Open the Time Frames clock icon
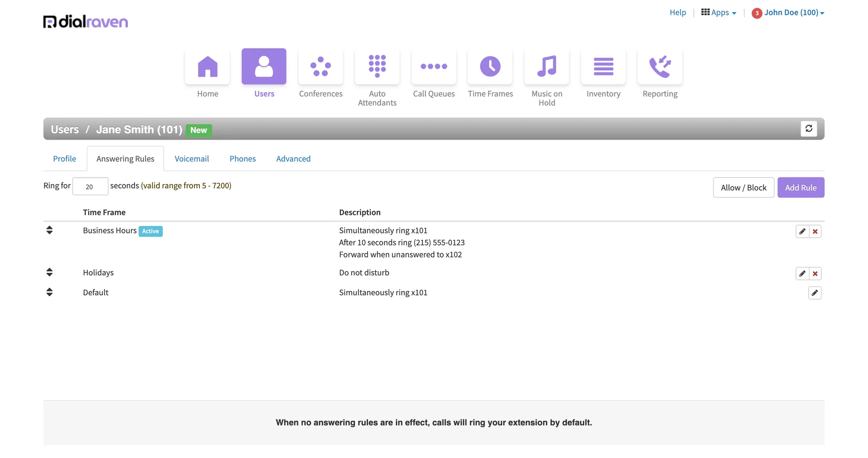 point(490,66)
